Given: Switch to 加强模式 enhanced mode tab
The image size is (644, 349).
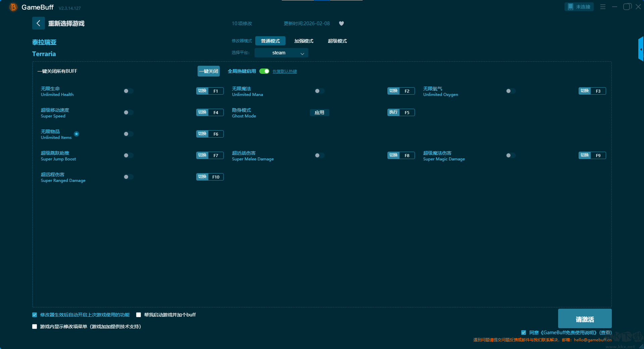Looking at the screenshot, I should [304, 41].
